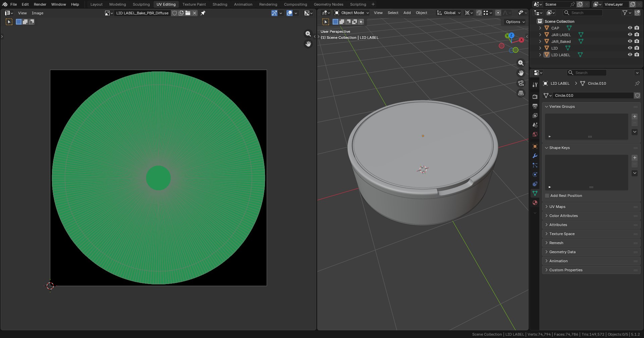The image size is (644, 338).
Task: Open the Object Mode dropdown
Action: coord(351,13)
